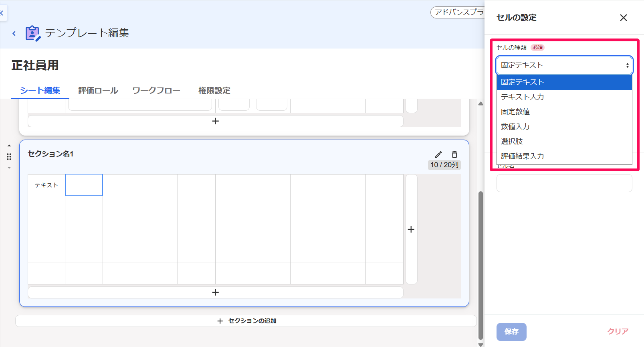
Task: Add a row below セクション名1 grid
Action: pyautogui.click(x=215, y=292)
